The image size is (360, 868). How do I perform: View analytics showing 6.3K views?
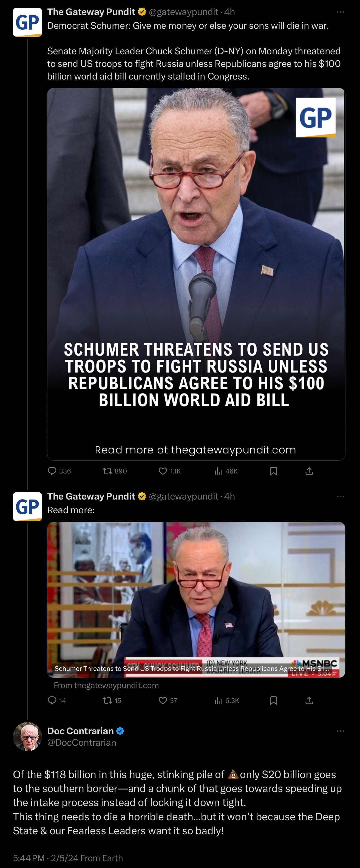click(x=226, y=700)
